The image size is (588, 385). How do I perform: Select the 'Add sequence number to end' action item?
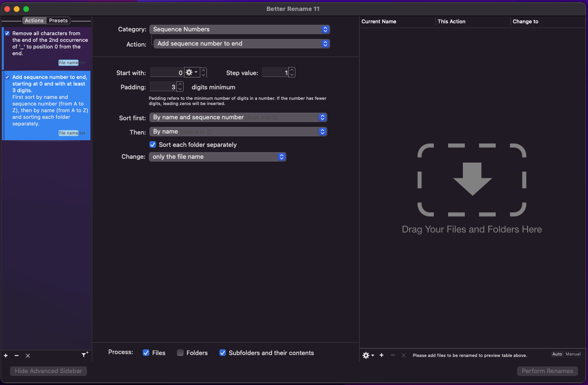(x=47, y=106)
